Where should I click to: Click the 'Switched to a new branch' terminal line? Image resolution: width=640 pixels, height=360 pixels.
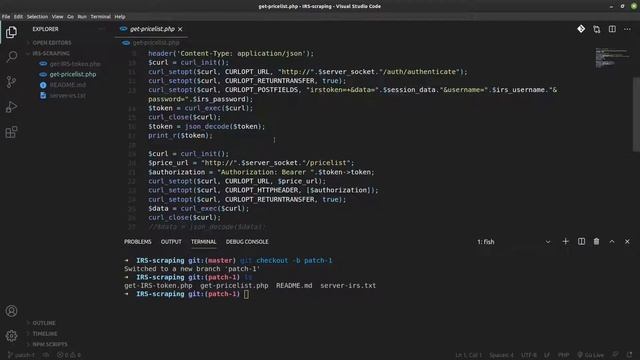tap(192, 269)
